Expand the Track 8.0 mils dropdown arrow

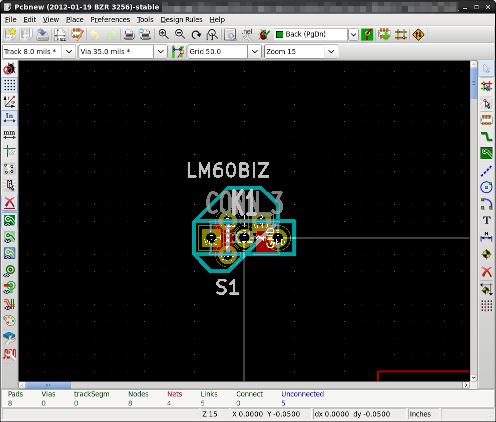(69, 51)
